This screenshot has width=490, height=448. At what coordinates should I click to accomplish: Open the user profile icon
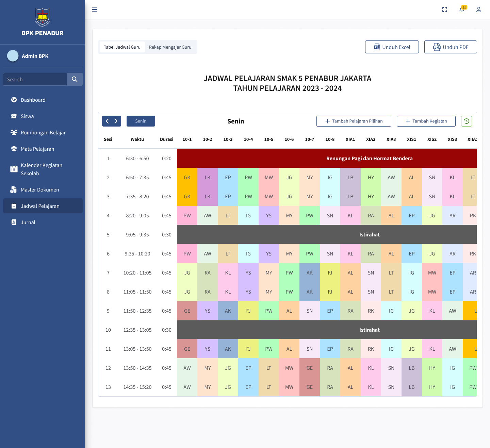point(479,10)
